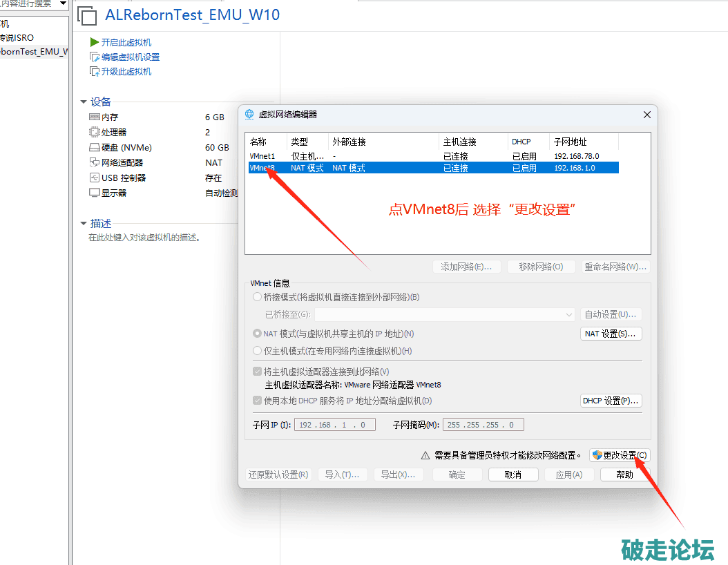
Task: Select the Network adapter icon
Action: 95,163
